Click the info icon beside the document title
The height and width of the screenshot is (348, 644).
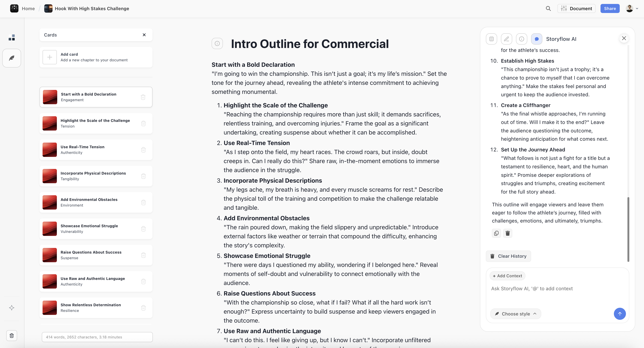point(217,43)
